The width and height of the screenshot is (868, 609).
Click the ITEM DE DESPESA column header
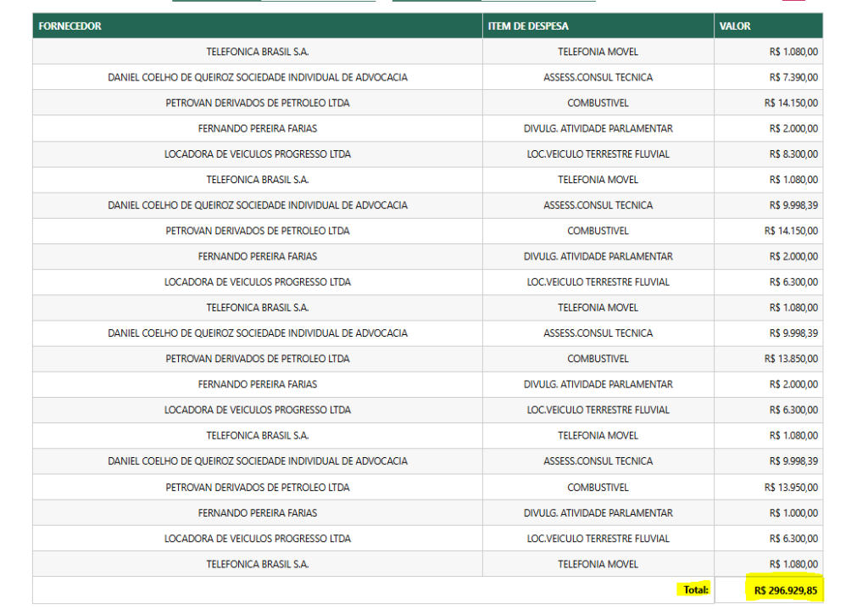click(528, 26)
